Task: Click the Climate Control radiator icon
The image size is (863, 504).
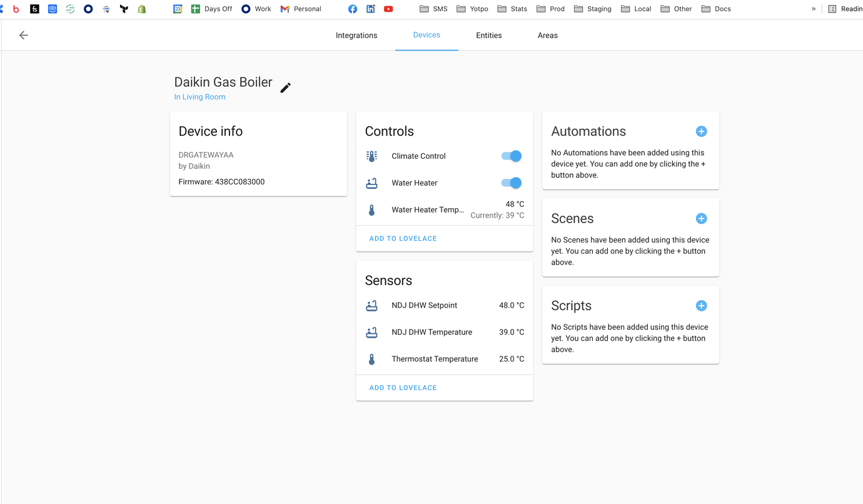Action: 371,156
